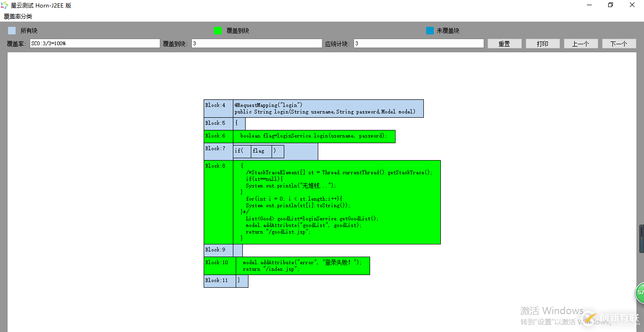Click the for(int i = 0 loop line
The image size is (644, 332).
(x=294, y=199)
